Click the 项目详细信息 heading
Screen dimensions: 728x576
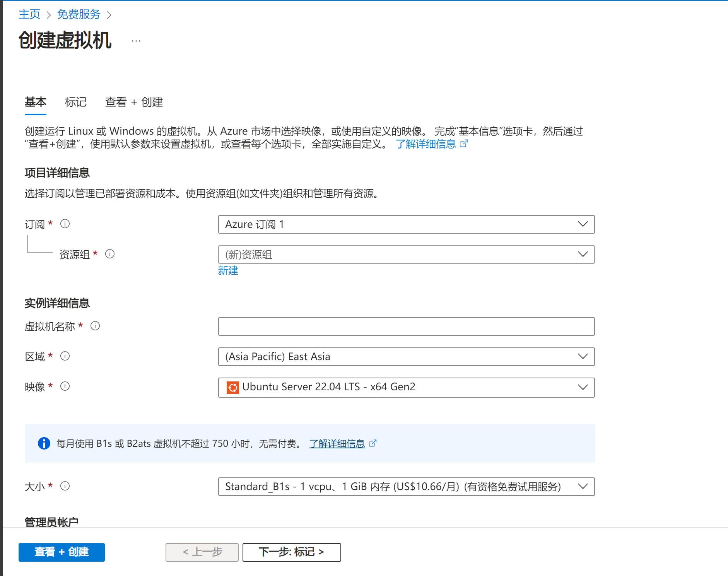click(x=57, y=173)
